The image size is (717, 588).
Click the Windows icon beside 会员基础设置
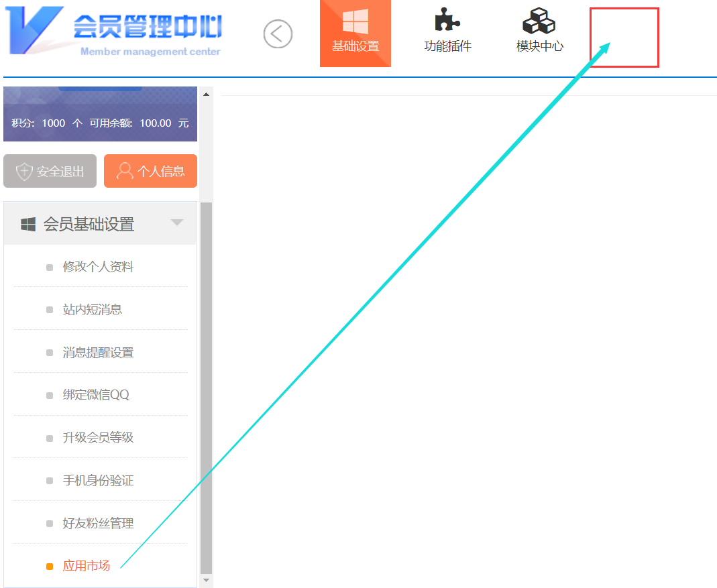click(x=28, y=224)
